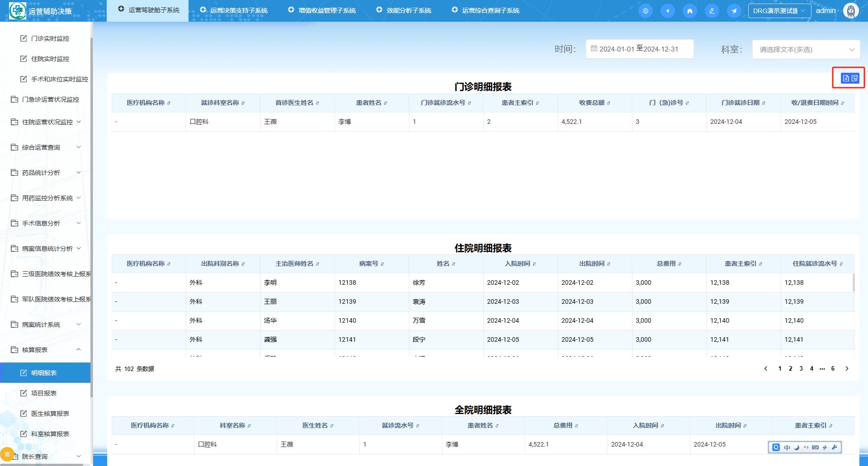Open the admin user avatar
The image size is (868, 466).
[851, 11]
